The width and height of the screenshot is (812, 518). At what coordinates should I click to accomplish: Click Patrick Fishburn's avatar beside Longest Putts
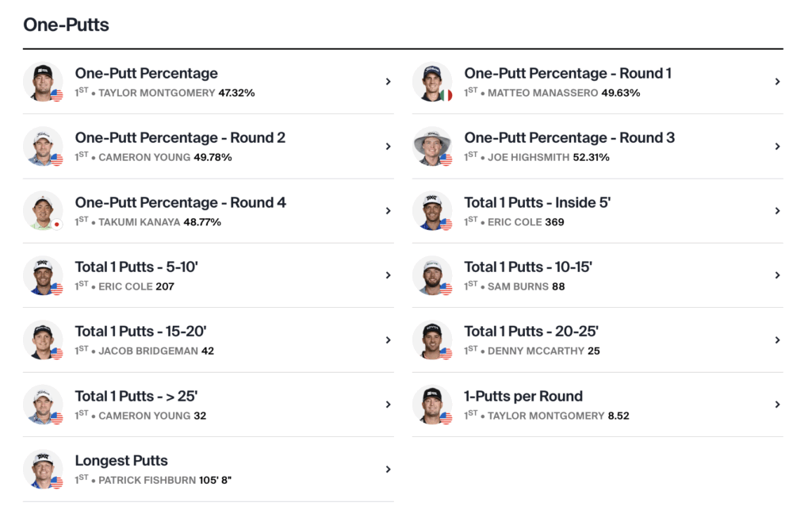(x=43, y=470)
